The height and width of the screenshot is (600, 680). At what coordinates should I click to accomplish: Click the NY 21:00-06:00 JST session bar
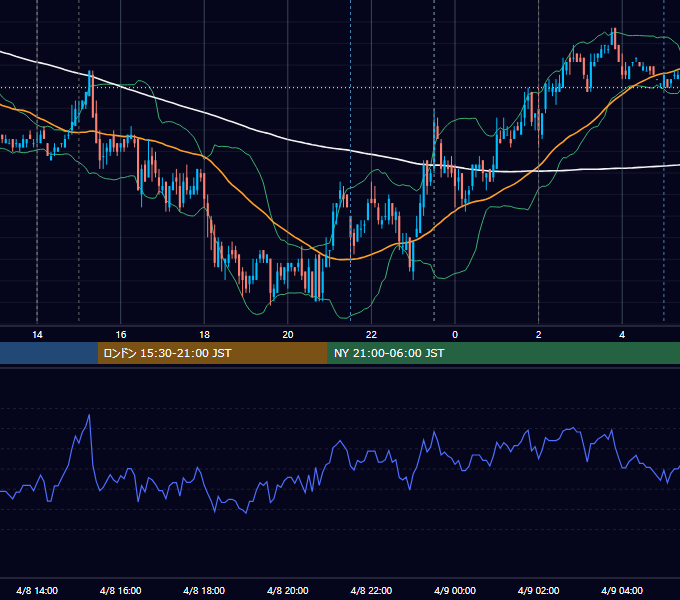(503, 353)
